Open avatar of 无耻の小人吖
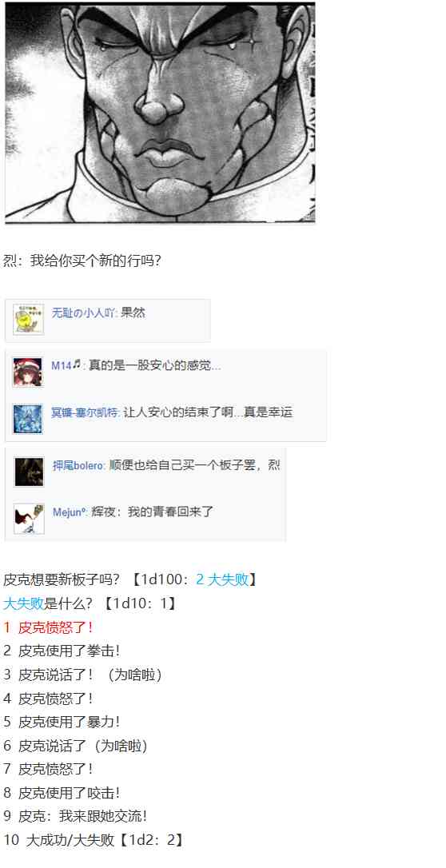Viewport: 446px width, 868px height. tap(28, 320)
